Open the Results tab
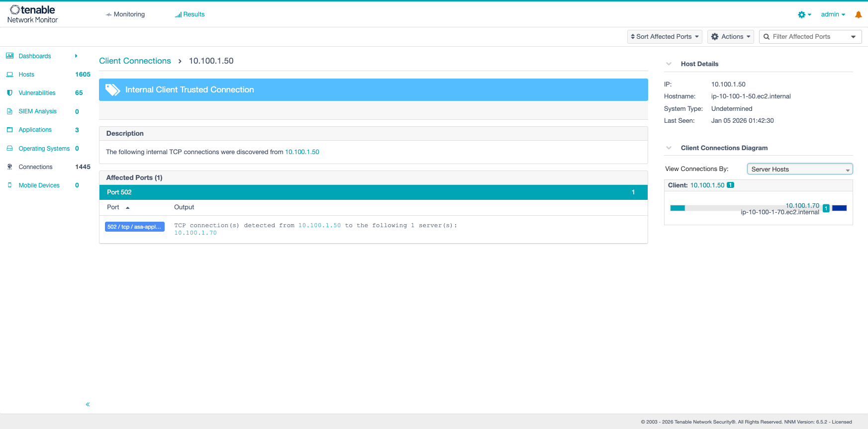Viewport: 868px width, 429px height. [190, 14]
